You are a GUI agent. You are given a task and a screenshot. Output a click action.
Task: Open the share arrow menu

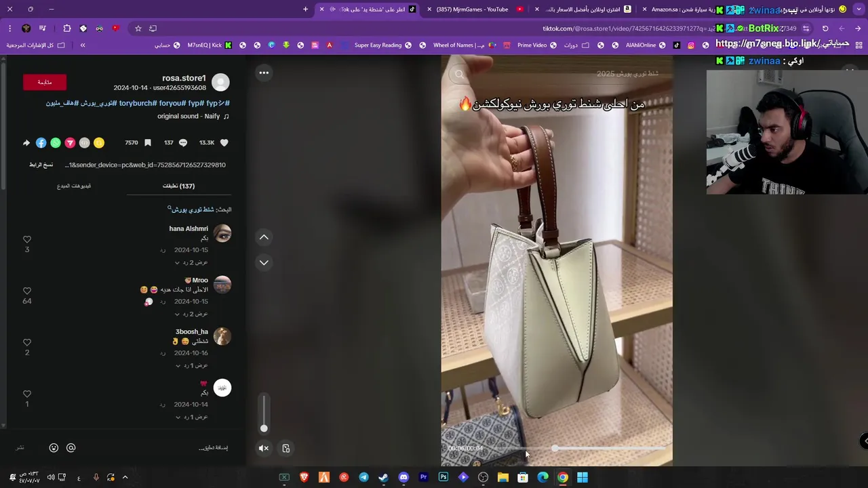[26, 143]
